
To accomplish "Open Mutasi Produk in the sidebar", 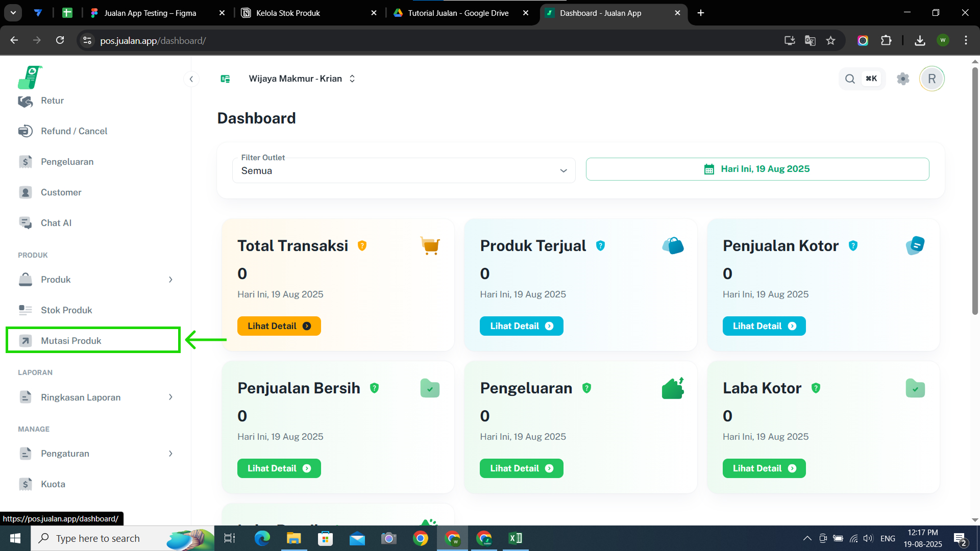I will pos(71,341).
